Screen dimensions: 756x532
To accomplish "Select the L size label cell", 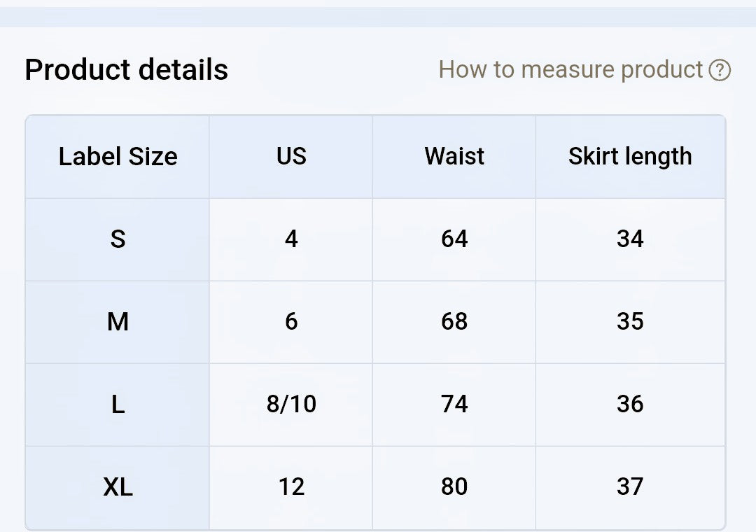I will (118, 405).
